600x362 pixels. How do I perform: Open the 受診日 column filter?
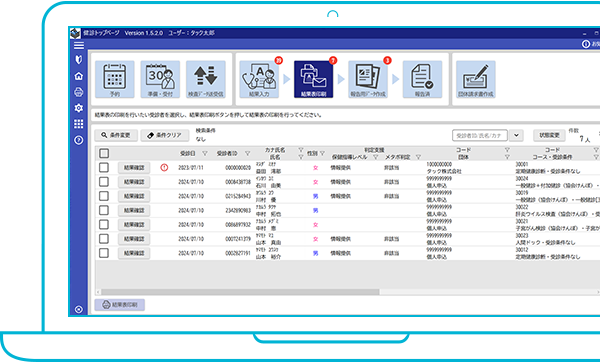(205, 153)
